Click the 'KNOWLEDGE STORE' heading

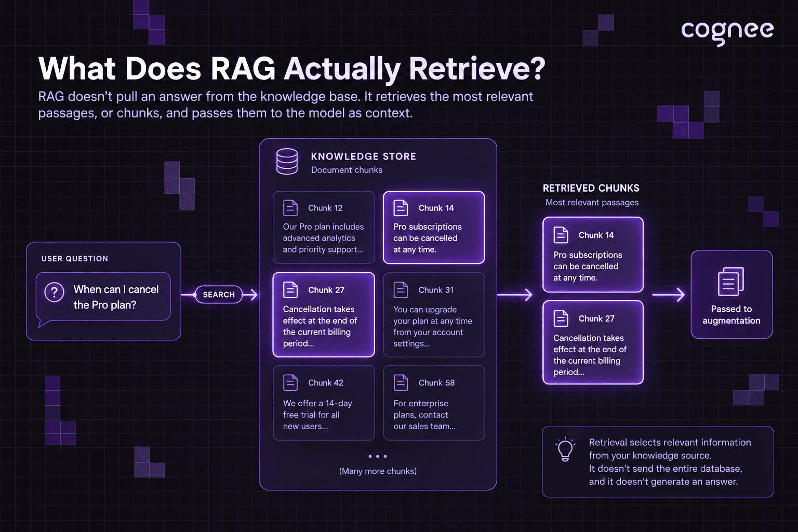tap(364, 156)
